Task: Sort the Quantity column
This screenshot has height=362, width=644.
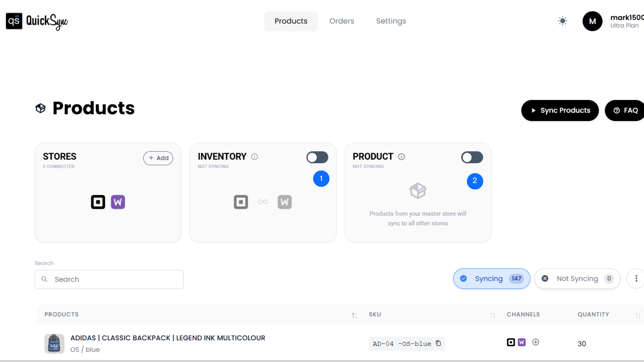Action: pyautogui.click(x=637, y=315)
